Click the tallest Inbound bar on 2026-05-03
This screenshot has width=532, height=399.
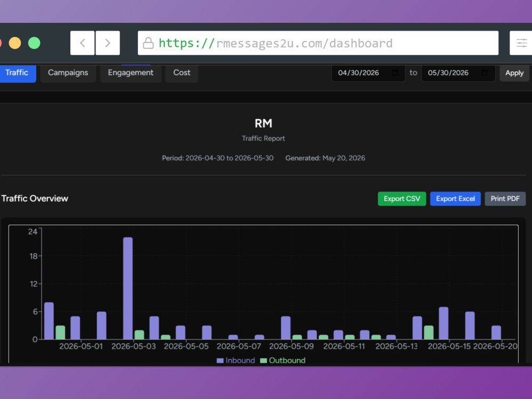click(128, 288)
